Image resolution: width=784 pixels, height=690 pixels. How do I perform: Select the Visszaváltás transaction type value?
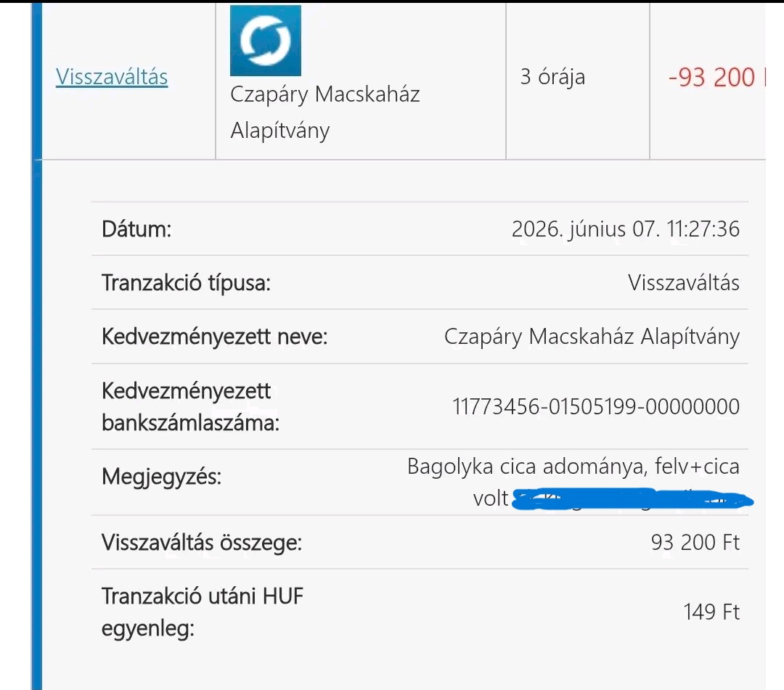(684, 283)
